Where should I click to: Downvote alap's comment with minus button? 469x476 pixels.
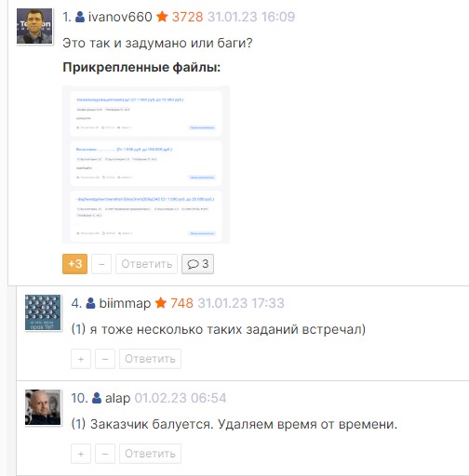click(105, 454)
